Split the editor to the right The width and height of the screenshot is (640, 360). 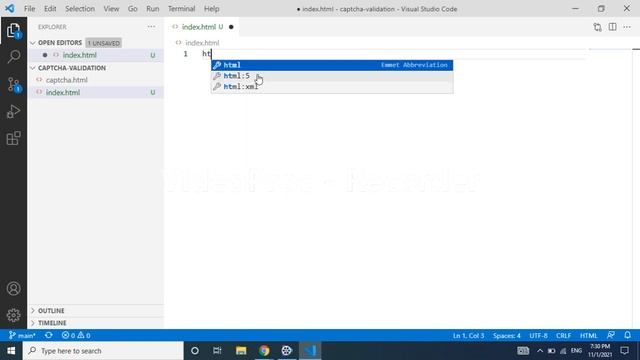613,27
